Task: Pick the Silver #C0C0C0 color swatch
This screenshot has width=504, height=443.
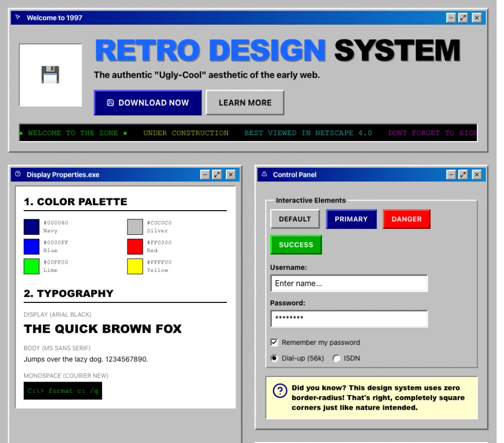Action: pos(135,227)
